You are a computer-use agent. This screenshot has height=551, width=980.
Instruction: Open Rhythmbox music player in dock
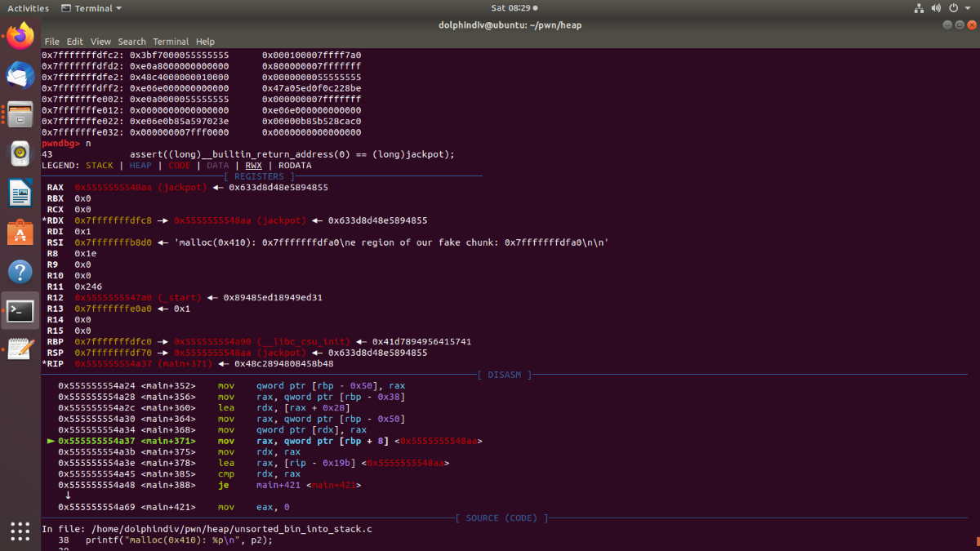point(20,153)
